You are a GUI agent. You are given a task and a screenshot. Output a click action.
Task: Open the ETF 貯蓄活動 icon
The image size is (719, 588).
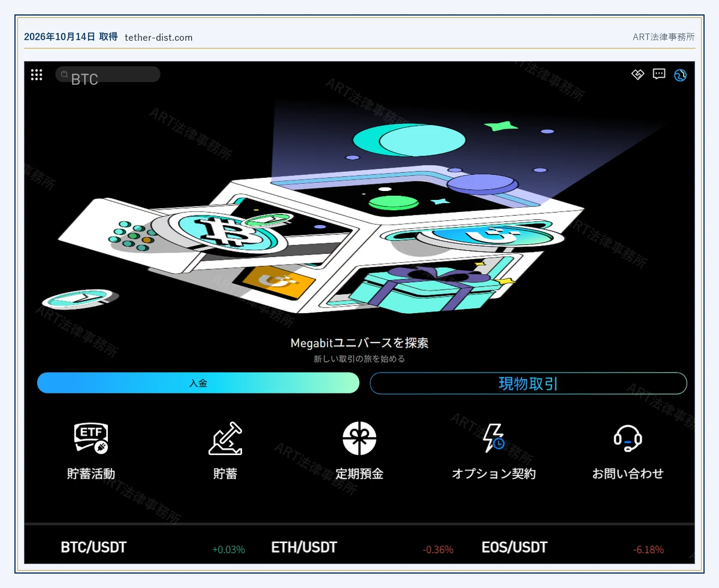pos(91,438)
